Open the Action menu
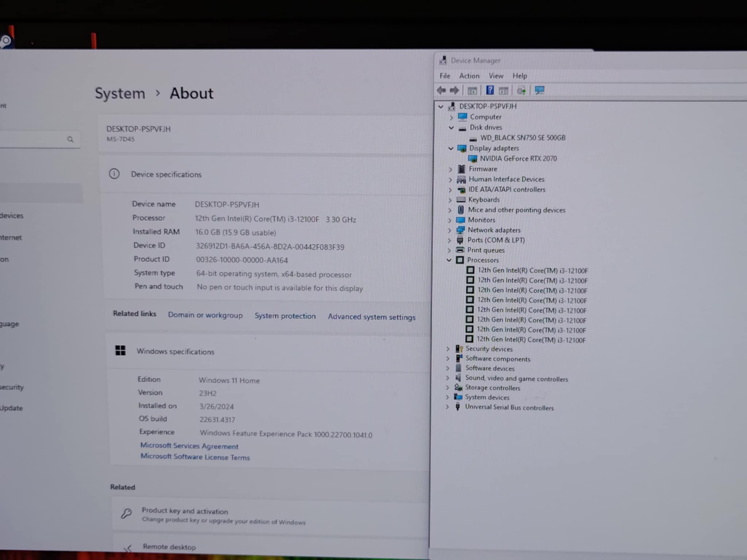Image resolution: width=747 pixels, height=560 pixels. (x=469, y=76)
